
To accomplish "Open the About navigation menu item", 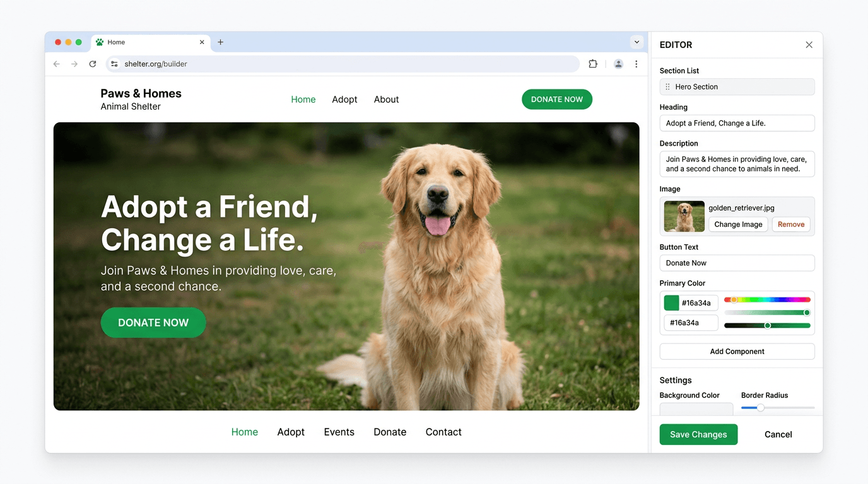I will tap(386, 99).
